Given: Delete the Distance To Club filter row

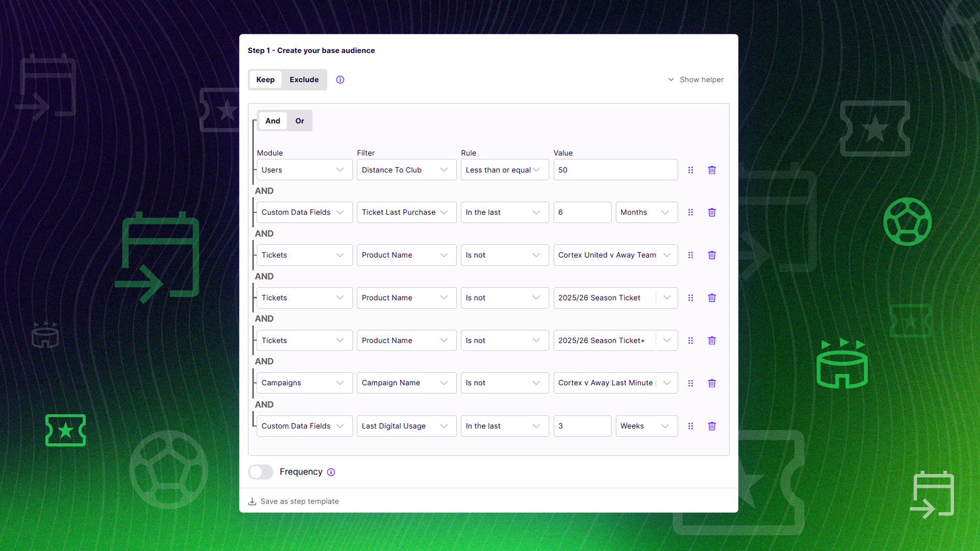Looking at the screenshot, I should tap(712, 170).
